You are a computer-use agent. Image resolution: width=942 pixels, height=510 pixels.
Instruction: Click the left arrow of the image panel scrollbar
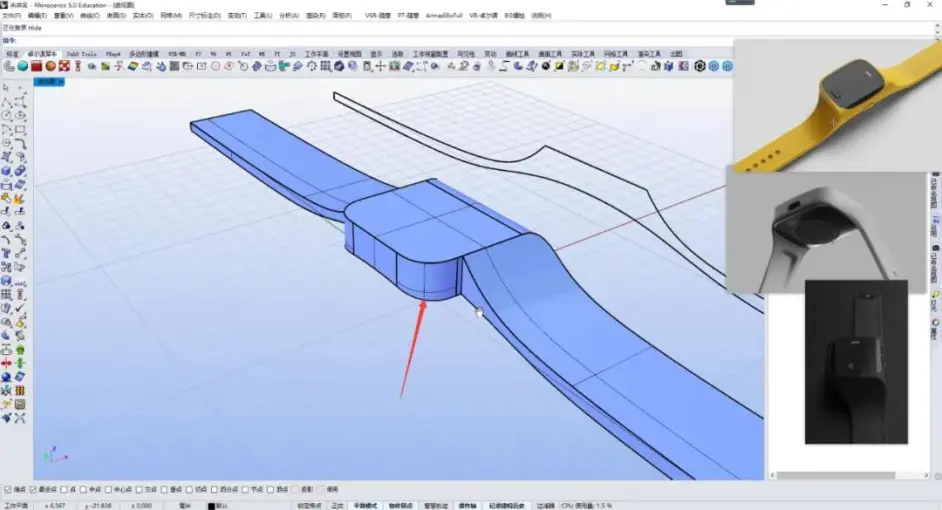773,475
